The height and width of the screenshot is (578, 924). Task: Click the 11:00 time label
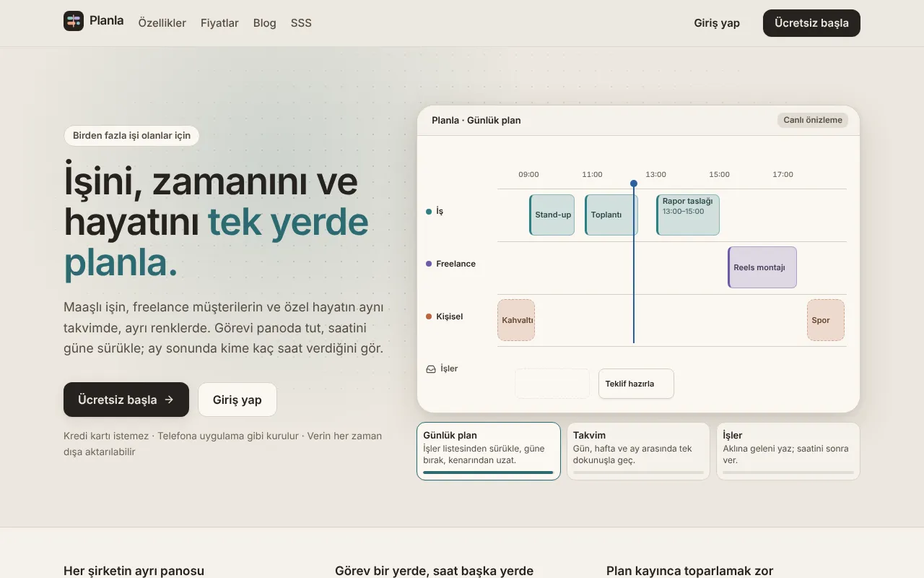pos(592,174)
